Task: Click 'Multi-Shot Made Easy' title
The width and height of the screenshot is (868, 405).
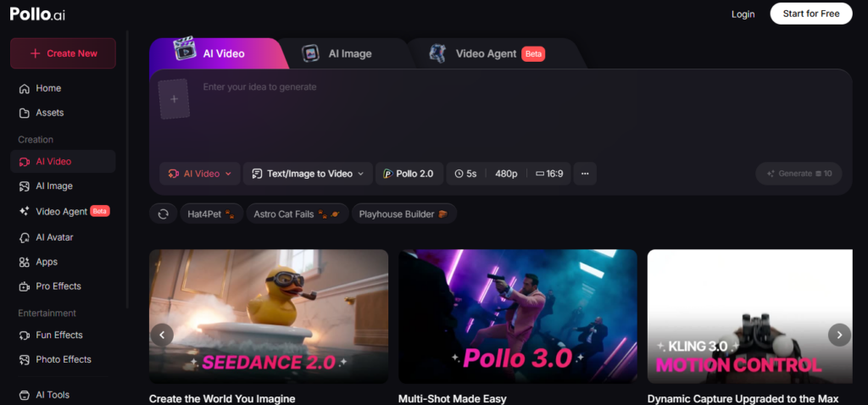Action: [x=453, y=398]
